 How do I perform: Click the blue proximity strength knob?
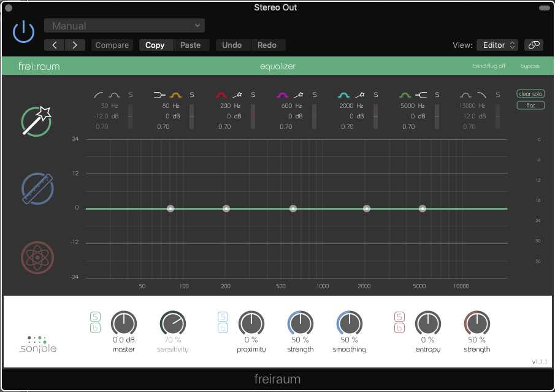click(x=300, y=323)
